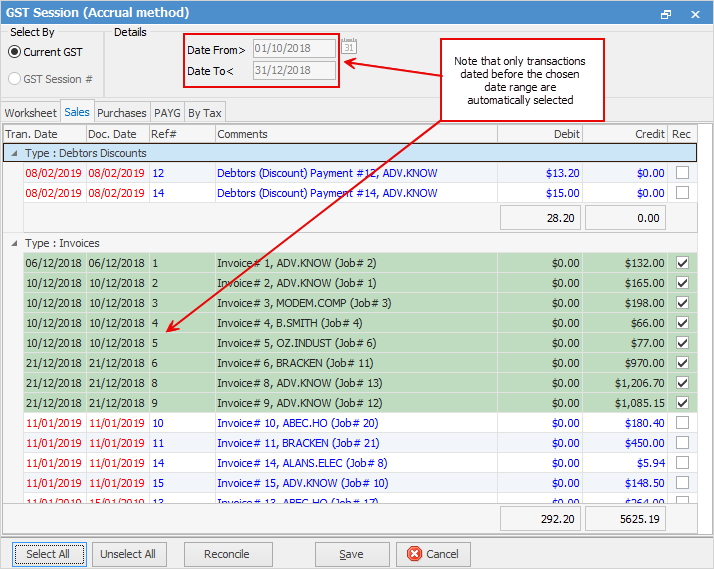This screenshot has width=714, height=569.
Task: Click the Date To input field
Action: coord(294,70)
